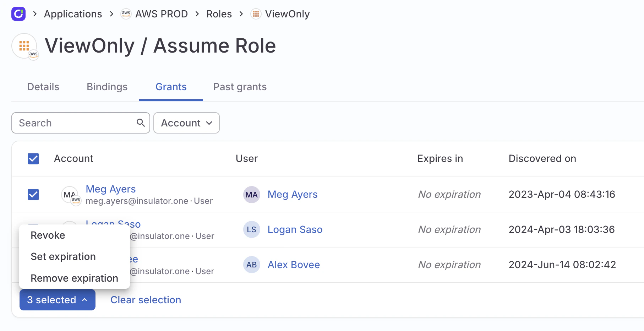Click Meg Ayers MA user avatar
This screenshot has height=331, width=644.
[x=251, y=195]
